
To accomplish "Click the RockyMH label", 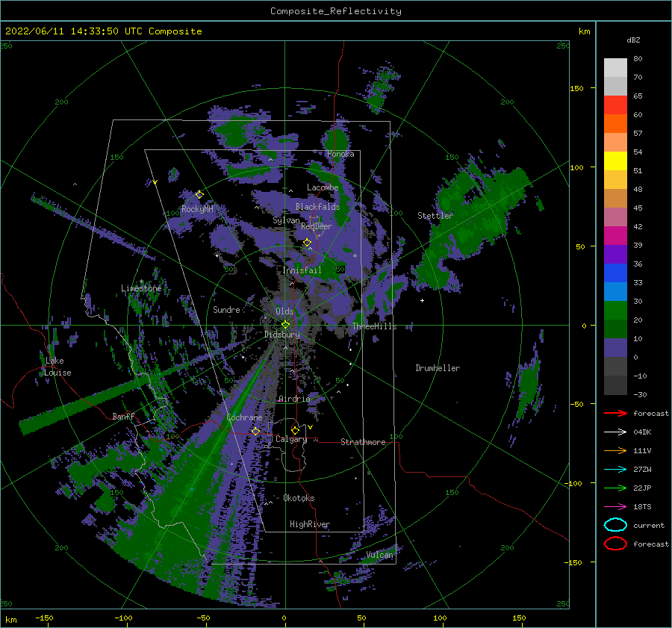I will pyautogui.click(x=197, y=209).
